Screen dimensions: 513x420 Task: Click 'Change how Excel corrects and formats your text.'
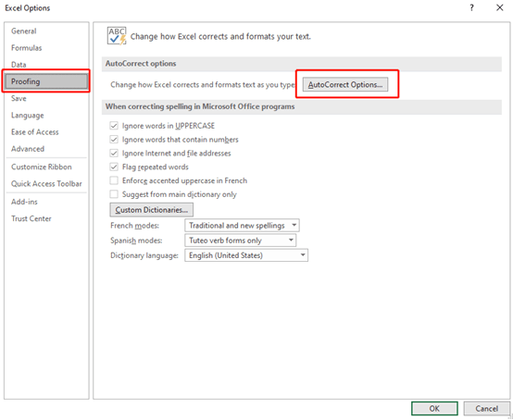pyautogui.click(x=220, y=36)
